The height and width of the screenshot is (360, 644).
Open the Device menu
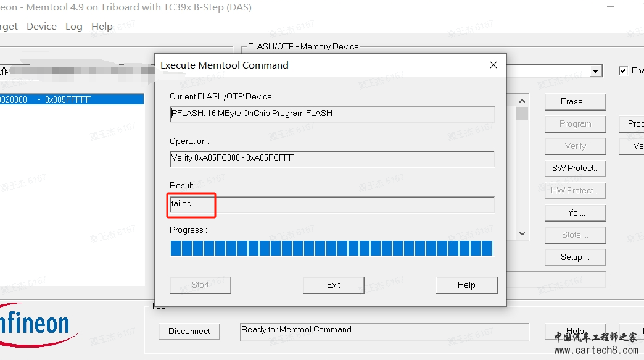(41, 27)
